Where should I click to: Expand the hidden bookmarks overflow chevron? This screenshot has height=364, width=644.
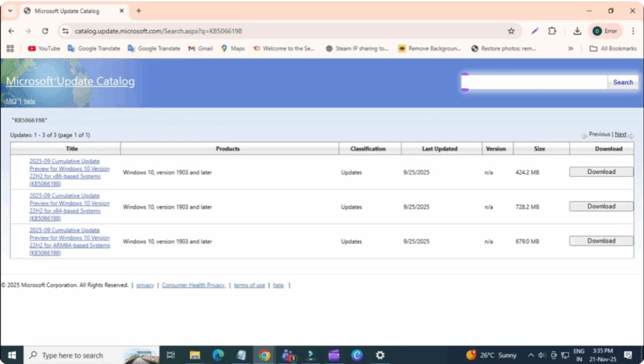click(x=570, y=48)
